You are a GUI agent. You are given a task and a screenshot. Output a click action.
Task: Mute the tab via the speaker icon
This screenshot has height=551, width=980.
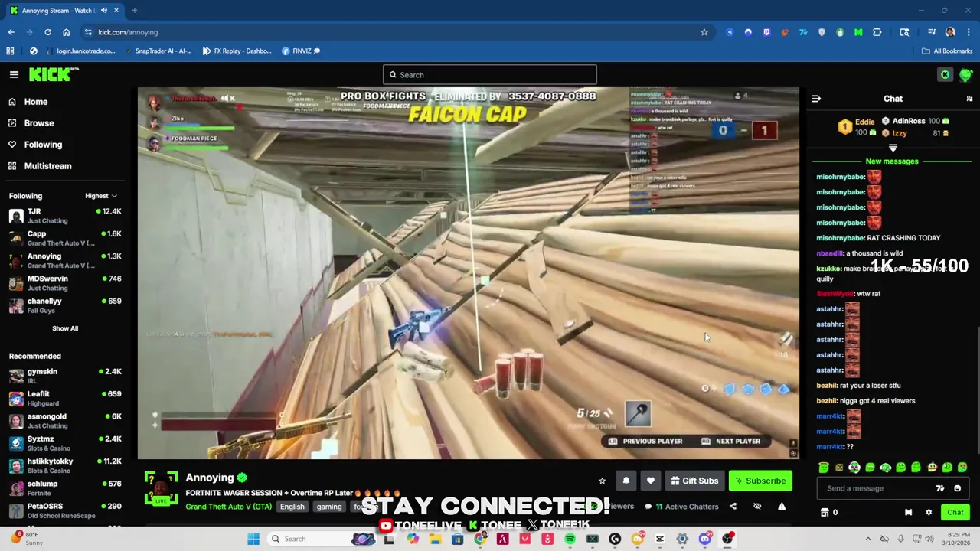[x=103, y=11]
